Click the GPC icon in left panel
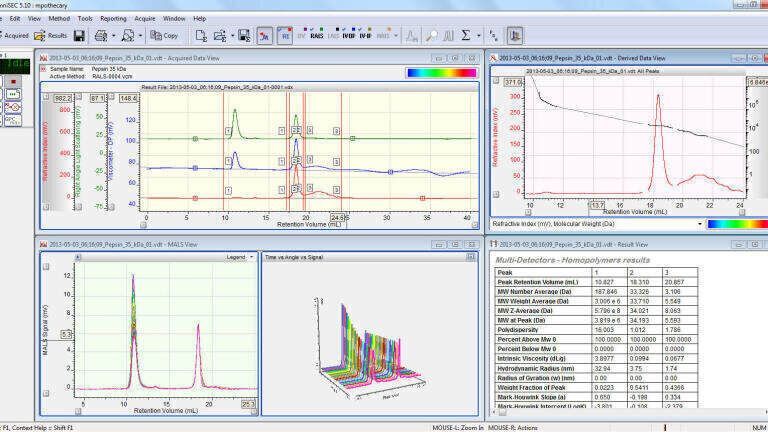The width and height of the screenshot is (768, 432). [x=12, y=120]
